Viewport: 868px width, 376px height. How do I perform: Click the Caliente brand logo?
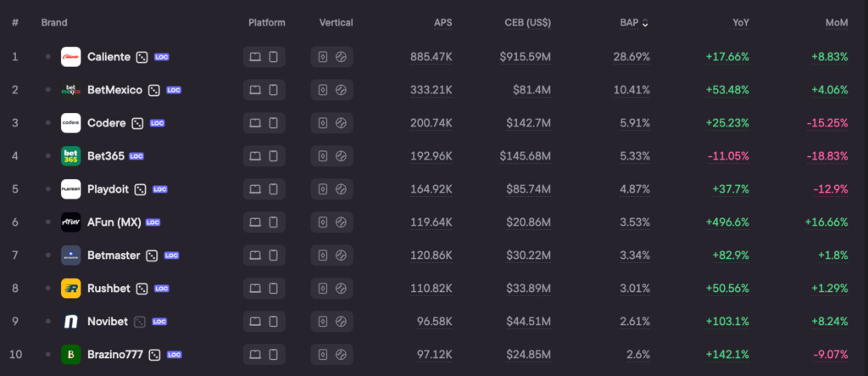point(71,57)
